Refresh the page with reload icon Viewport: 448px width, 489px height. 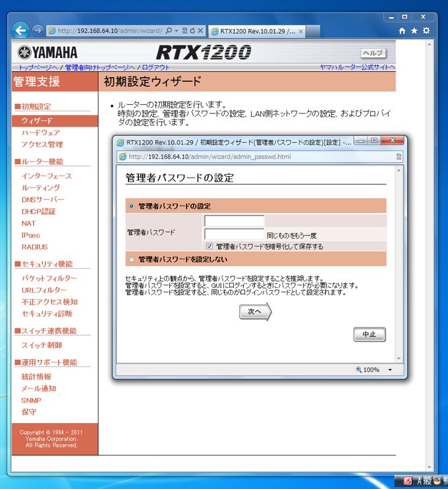(x=192, y=30)
